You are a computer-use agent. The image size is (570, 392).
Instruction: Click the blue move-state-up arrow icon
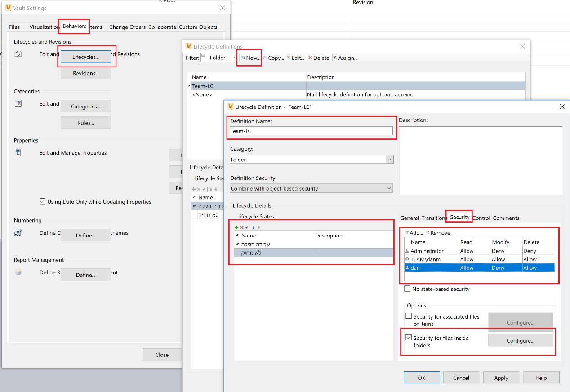254,228
